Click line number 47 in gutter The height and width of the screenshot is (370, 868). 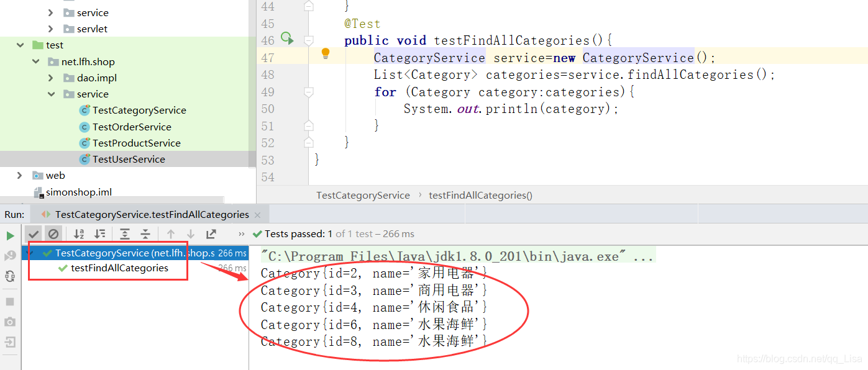coord(267,58)
